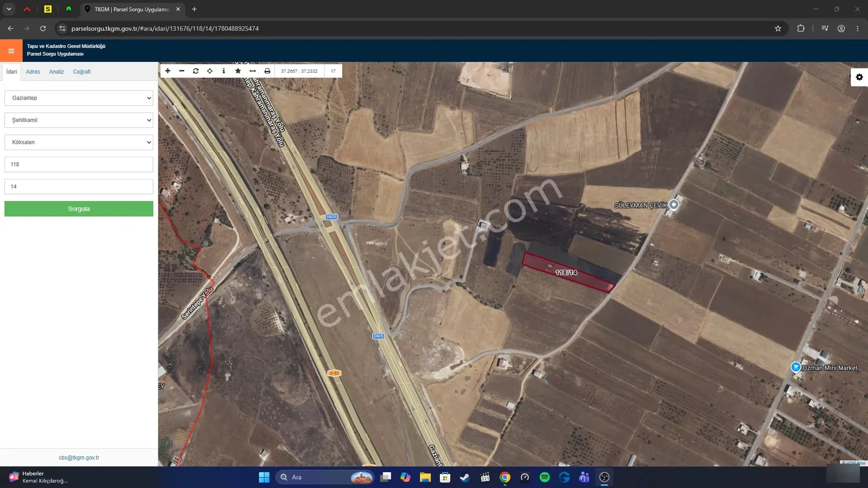Screen dimensions: 868x488
Task: Open the cbs@tkgm.gov.tr email link
Action: click(x=79, y=458)
